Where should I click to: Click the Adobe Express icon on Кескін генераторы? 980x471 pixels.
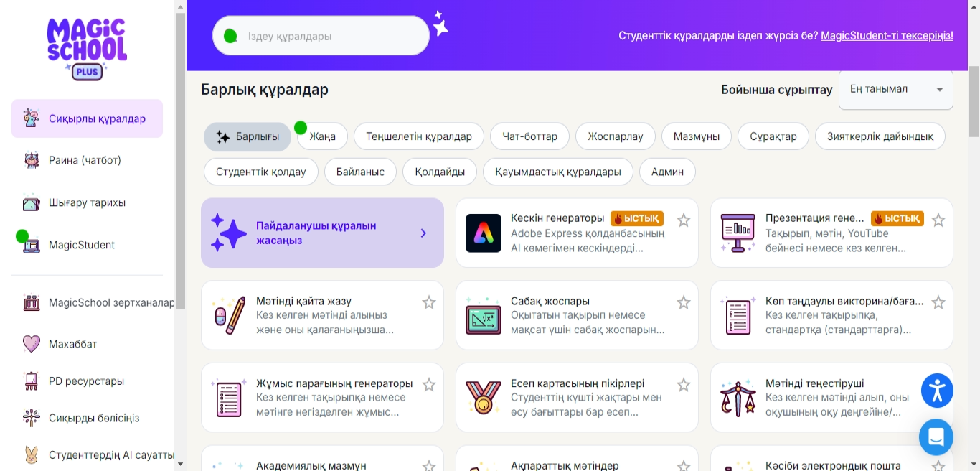[484, 233]
